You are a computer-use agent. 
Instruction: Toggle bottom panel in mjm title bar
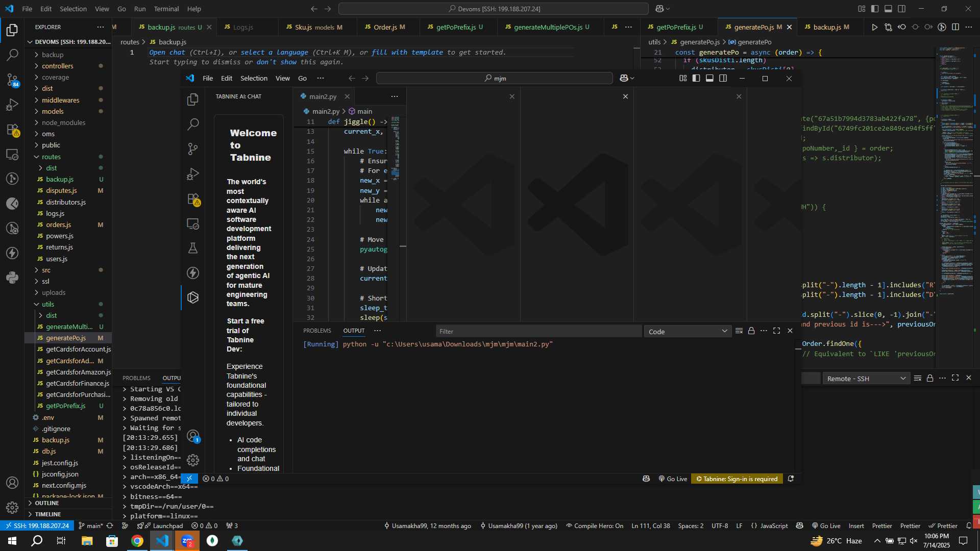[709, 78]
